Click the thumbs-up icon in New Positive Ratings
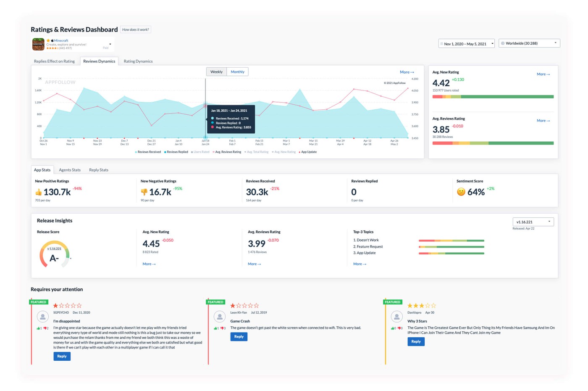This screenshot has width=588, height=391. tap(39, 192)
